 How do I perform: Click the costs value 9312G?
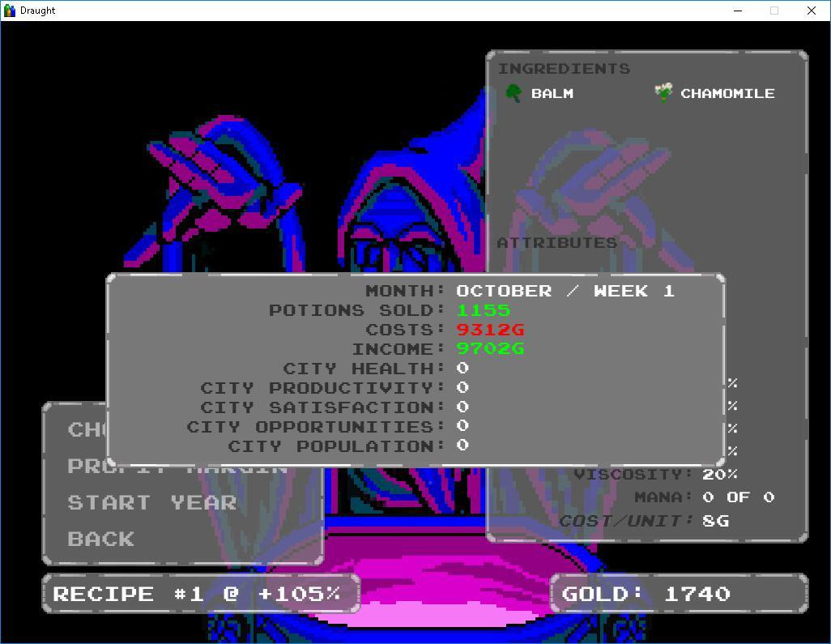pos(490,330)
